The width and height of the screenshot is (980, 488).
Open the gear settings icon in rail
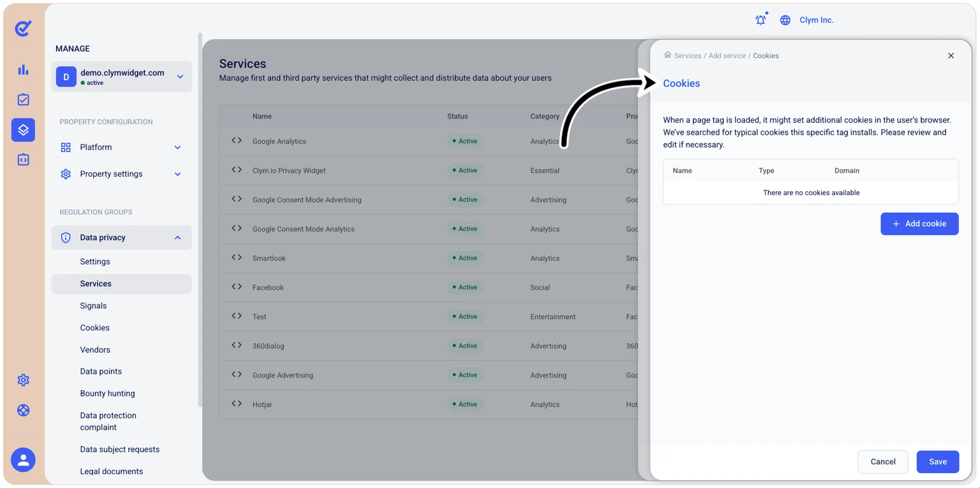pos(23,380)
